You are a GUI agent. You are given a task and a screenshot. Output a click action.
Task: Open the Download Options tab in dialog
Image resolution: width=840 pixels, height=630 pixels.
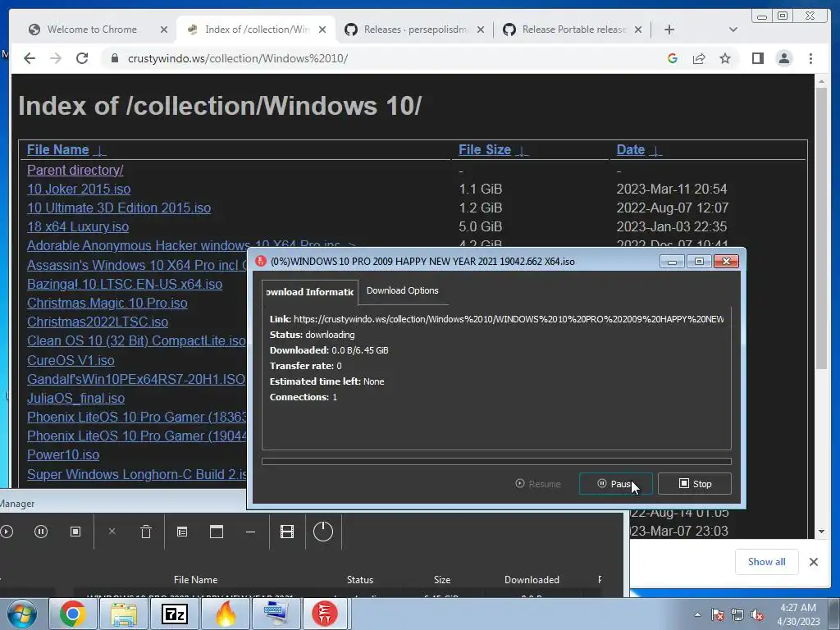(x=402, y=290)
